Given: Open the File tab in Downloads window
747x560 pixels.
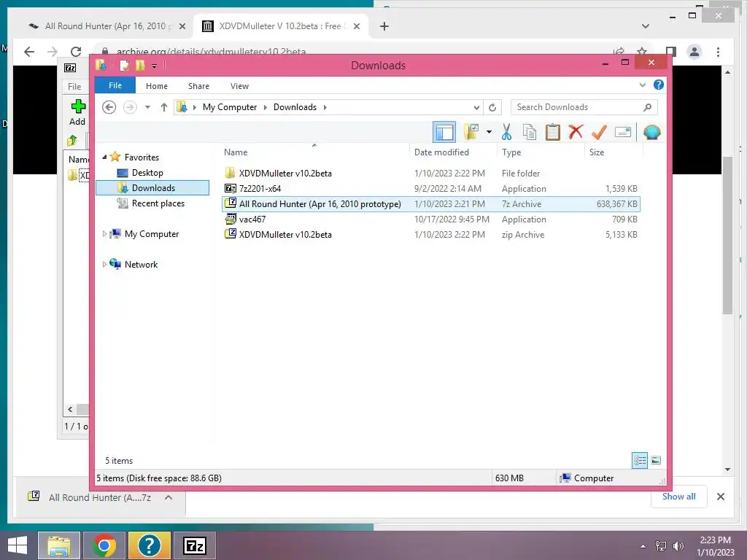Looking at the screenshot, I should tap(115, 86).
